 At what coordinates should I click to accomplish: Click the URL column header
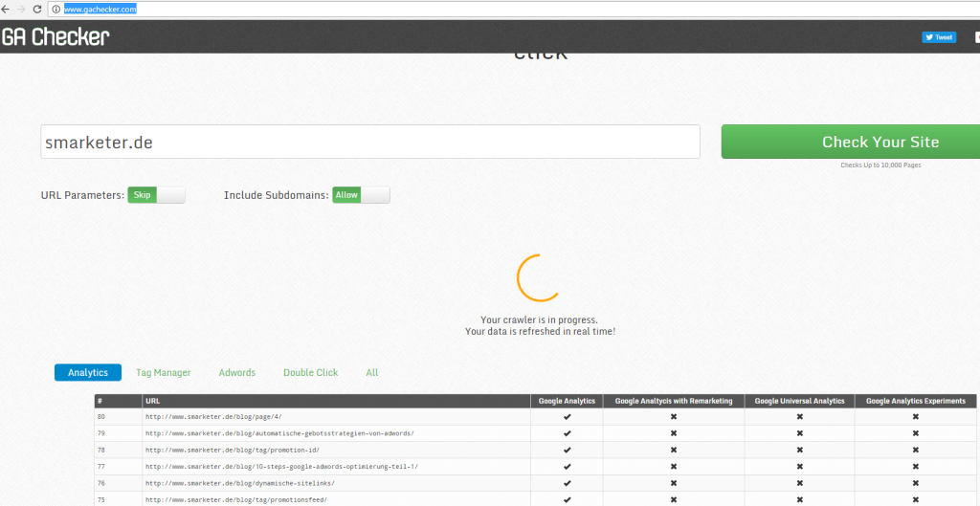coord(336,401)
